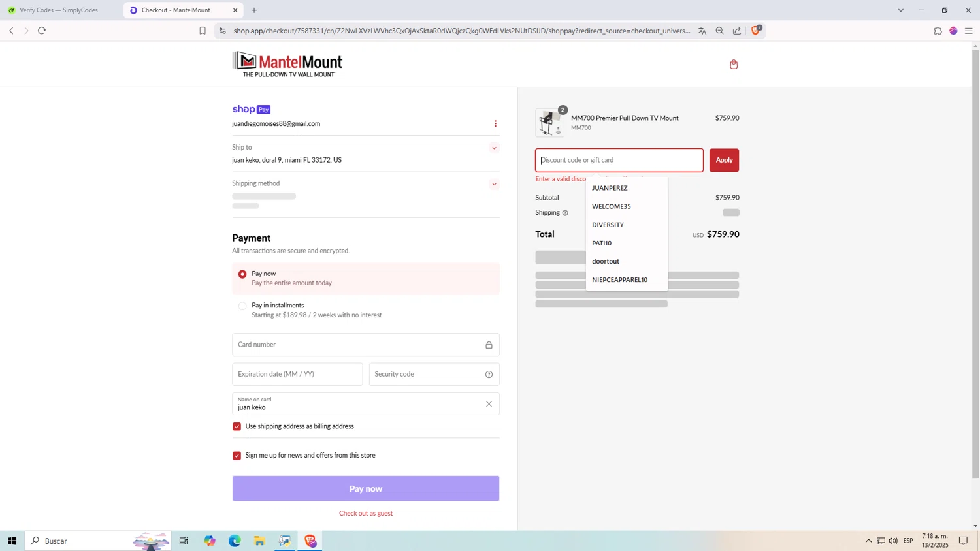
Task: Open the security code help icon
Action: pyautogui.click(x=489, y=374)
